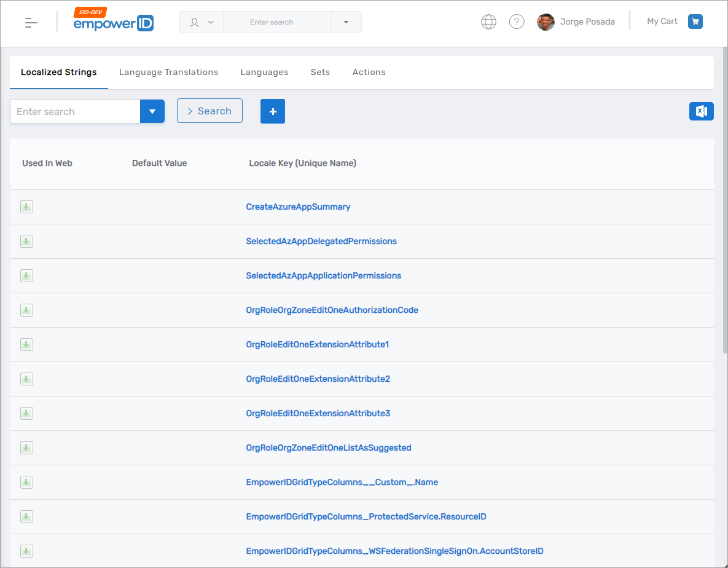728x568 pixels.
Task: Open the hamburger navigation menu
Action: point(29,22)
